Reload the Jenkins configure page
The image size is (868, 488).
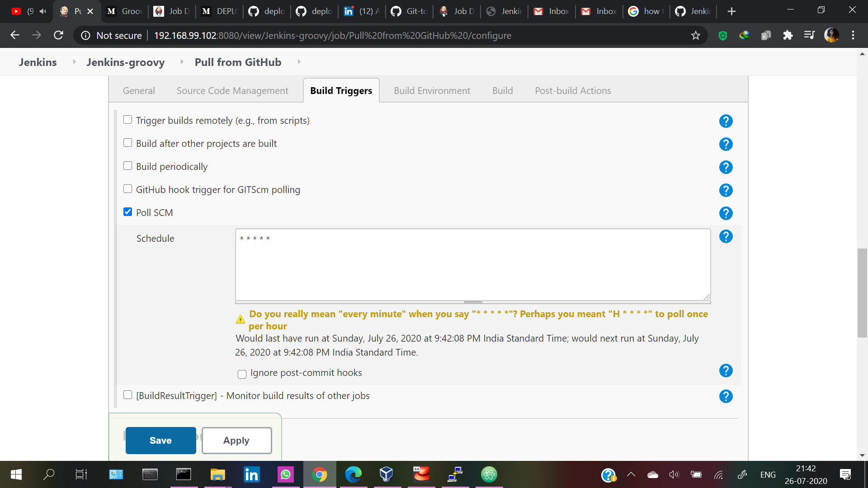(58, 35)
